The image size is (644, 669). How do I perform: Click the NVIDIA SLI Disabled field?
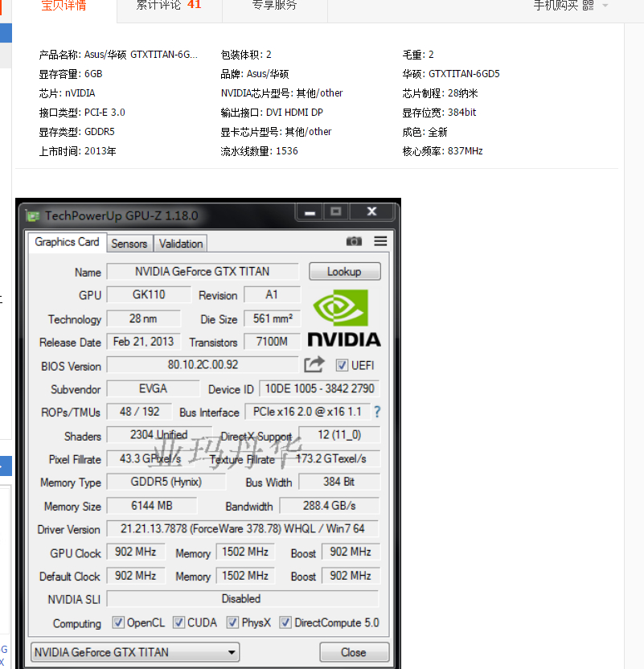pyautogui.click(x=242, y=598)
